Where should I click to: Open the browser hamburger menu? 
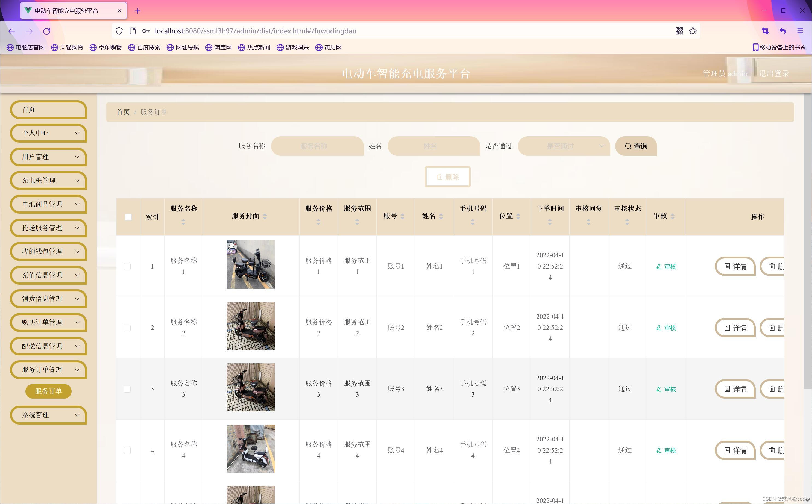[800, 31]
